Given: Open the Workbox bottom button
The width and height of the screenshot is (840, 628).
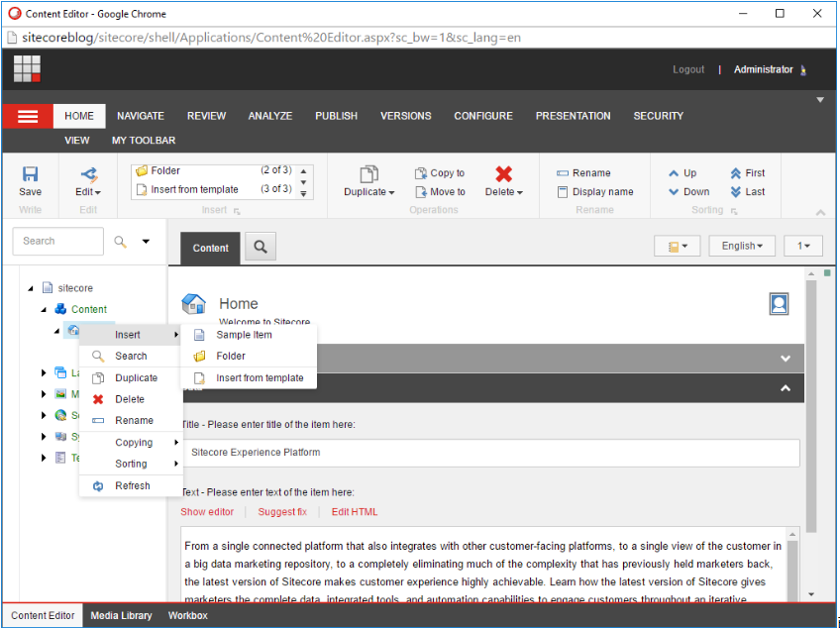Looking at the screenshot, I should pos(187,616).
